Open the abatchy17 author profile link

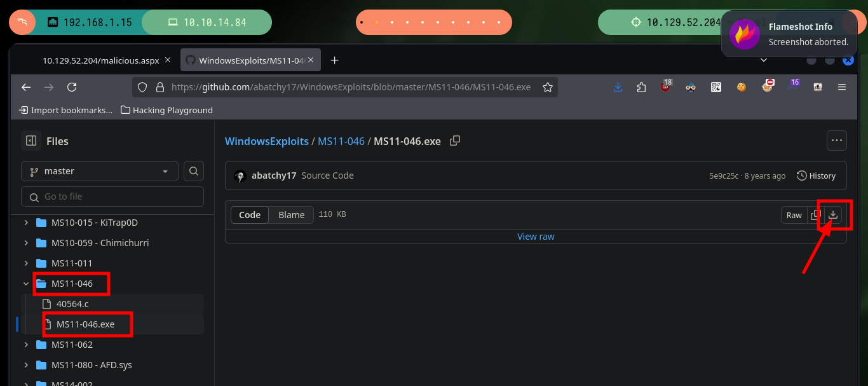[274, 176]
